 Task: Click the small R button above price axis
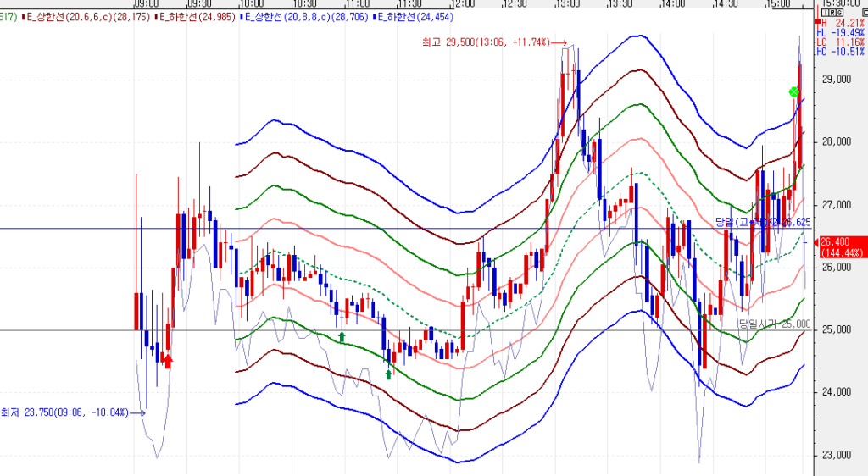pos(832,14)
